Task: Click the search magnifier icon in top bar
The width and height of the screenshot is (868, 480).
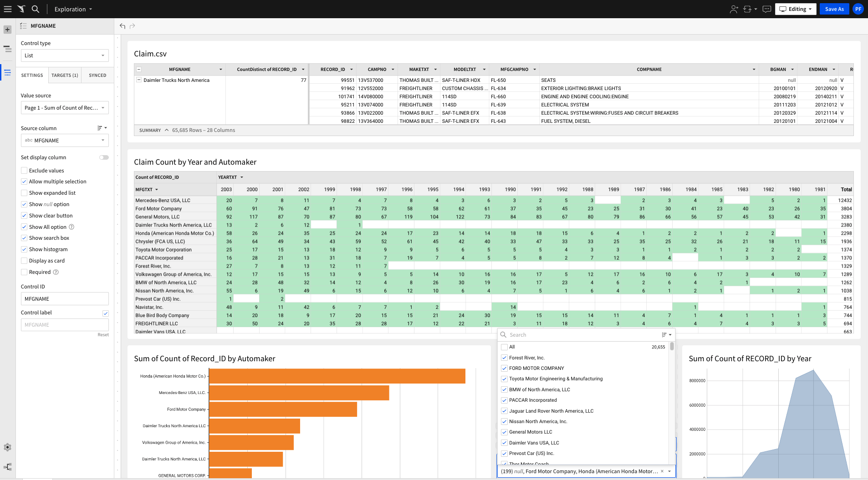Action: click(x=36, y=9)
